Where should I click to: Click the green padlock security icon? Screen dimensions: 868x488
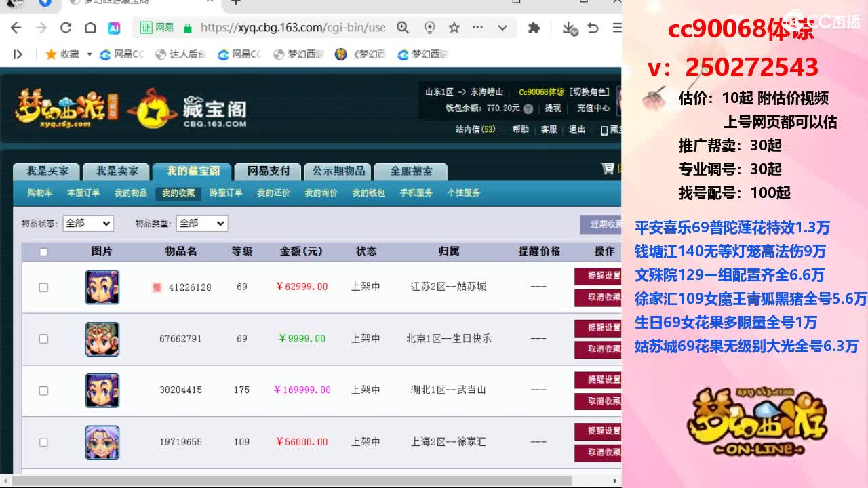click(187, 28)
